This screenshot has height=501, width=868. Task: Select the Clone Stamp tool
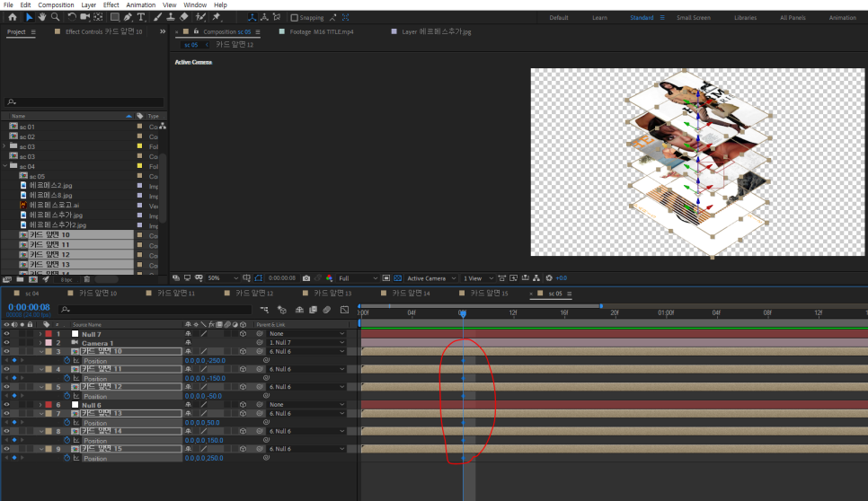click(171, 17)
